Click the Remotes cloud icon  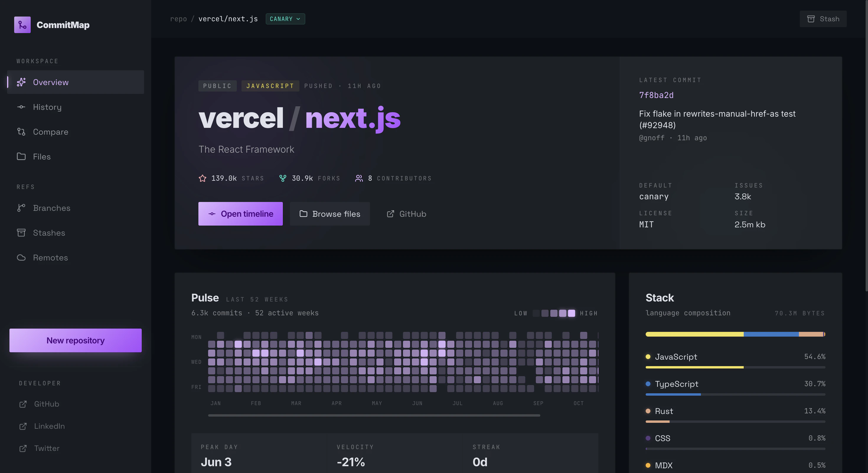21,257
